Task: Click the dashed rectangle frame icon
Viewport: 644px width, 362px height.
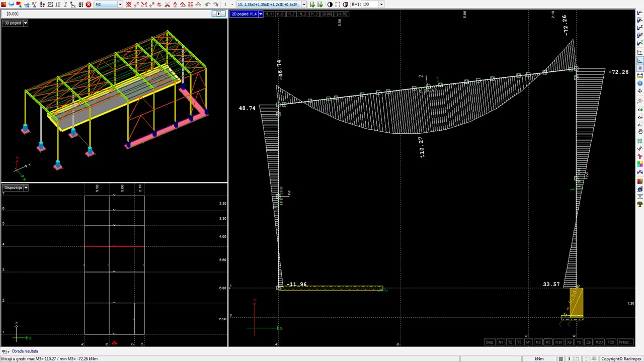Action: 338,5
